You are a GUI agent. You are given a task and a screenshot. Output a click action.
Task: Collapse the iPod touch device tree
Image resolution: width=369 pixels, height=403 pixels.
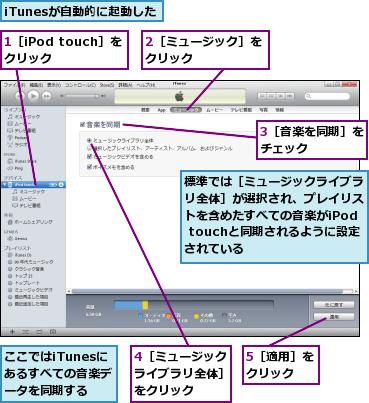point(5,185)
